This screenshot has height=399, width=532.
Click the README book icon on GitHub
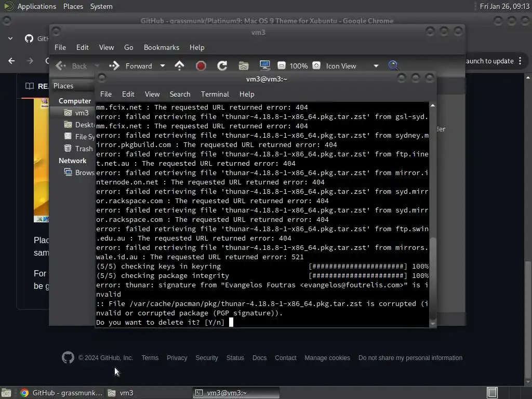click(x=30, y=86)
